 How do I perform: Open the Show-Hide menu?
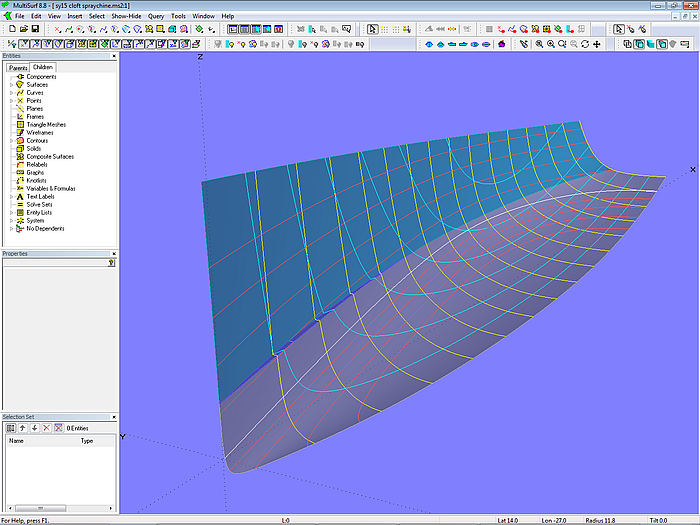[x=125, y=16]
